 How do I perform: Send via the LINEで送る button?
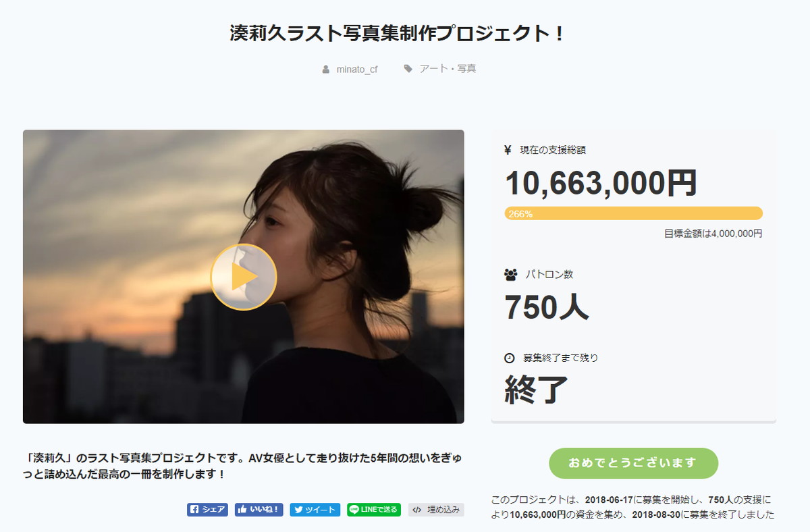click(373, 510)
